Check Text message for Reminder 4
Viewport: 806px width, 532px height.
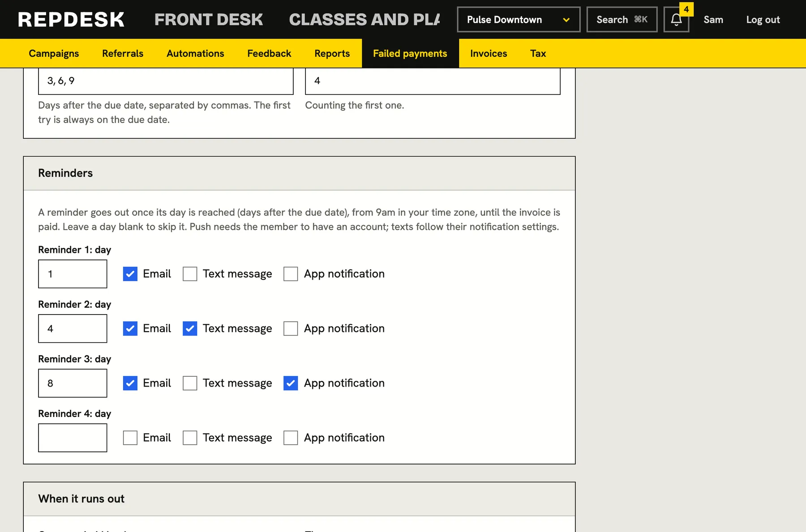tap(190, 438)
